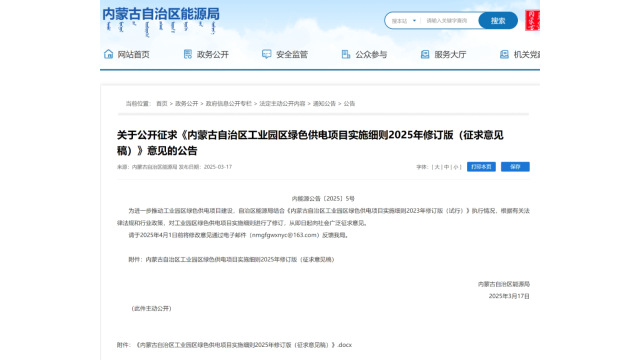Click the document icon beside 政务公开

click(x=187, y=54)
